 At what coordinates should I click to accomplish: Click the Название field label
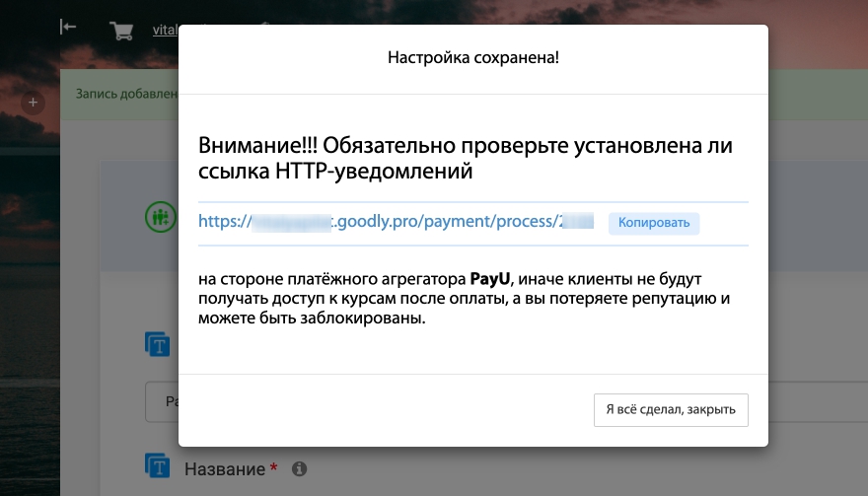(225, 469)
